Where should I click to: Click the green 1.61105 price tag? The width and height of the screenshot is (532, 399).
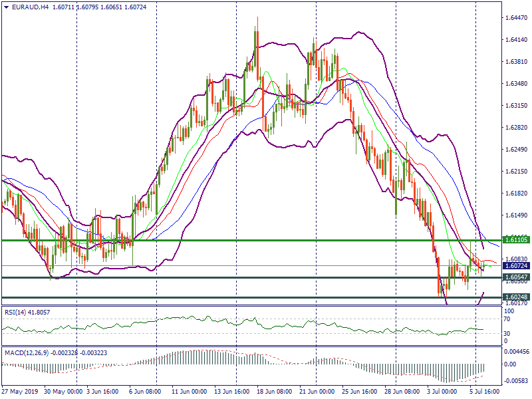516,239
